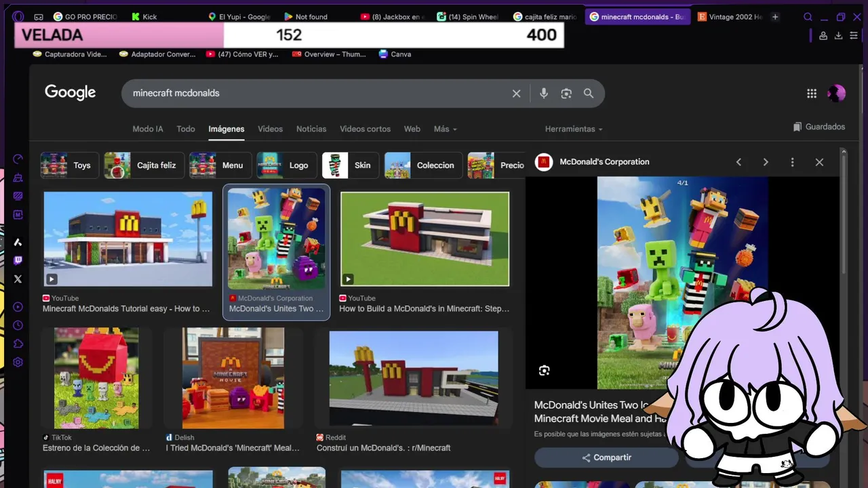Open a new browser tab with plus button
Image resolution: width=868 pixels, height=488 pixels.
[x=775, y=17]
